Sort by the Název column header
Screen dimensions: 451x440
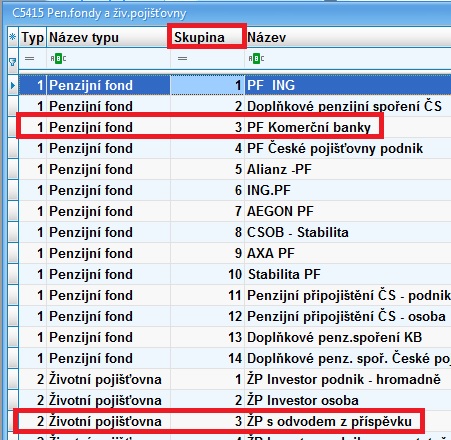[348, 37]
